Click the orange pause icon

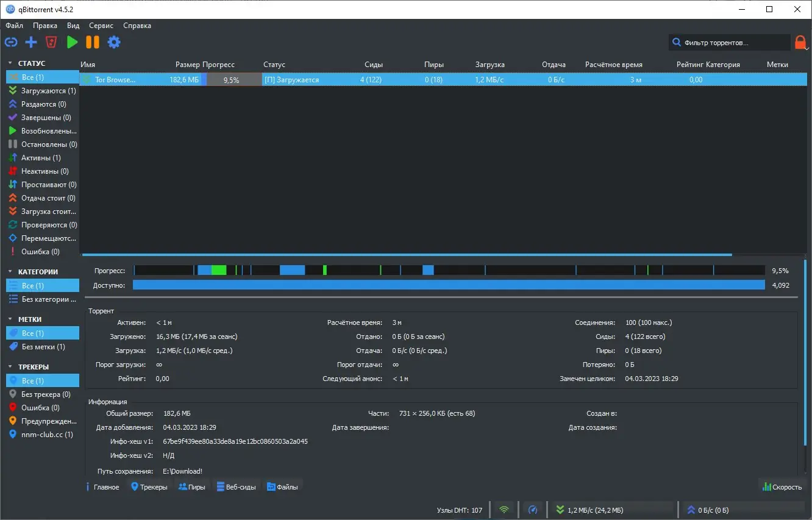click(x=93, y=42)
